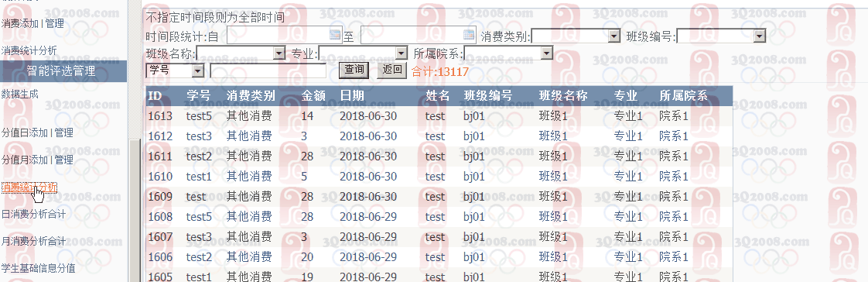Change the 学号 search field selector
The image size is (868, 282).
click(x=175, y=70)
